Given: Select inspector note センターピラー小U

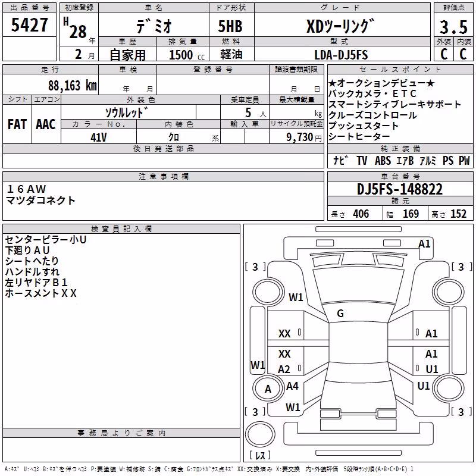Looking at the screenshot, I should (x=46, y=240).
